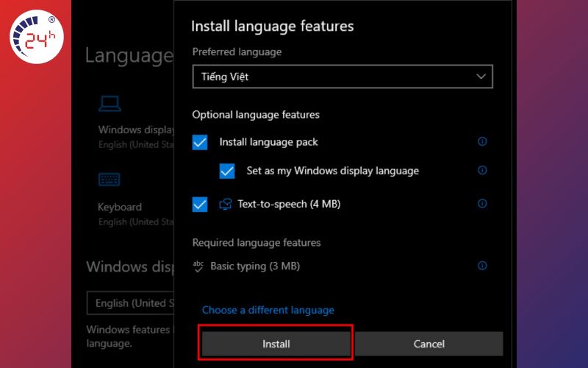Image resolution: width=588 pixels, height=368 pixels.
Task: Click the Install language features title
Action: coord(272,26)
